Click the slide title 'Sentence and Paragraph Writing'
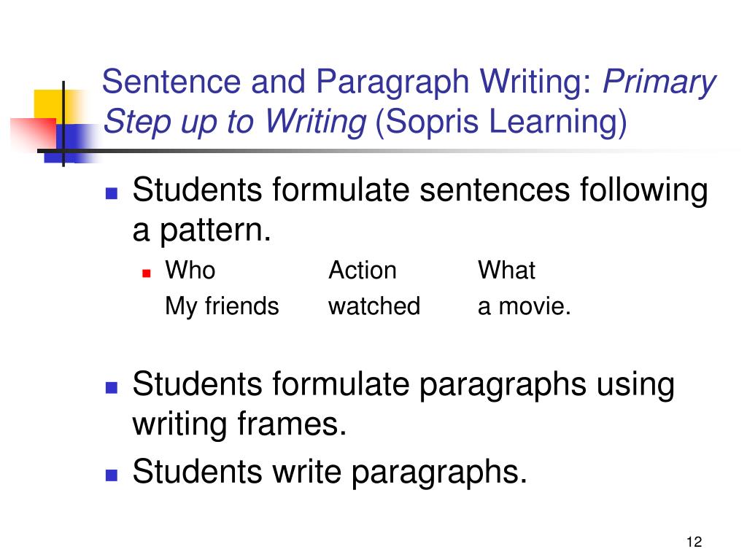The width and height of the screenshot is (747, 560). click(347, 82)
